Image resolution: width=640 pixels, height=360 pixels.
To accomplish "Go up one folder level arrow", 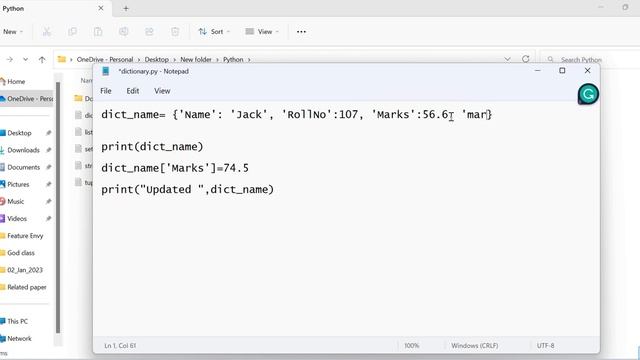I will pyautogui.click(x=42, y=60).
